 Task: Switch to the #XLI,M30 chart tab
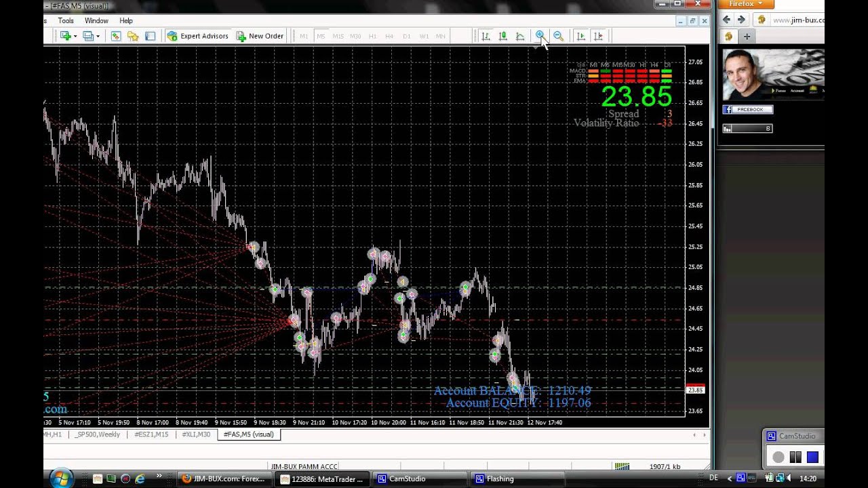(196, 434)
